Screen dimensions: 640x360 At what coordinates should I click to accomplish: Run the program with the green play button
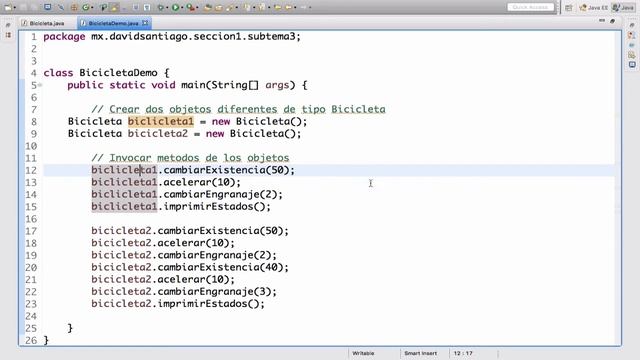point(175,7)
